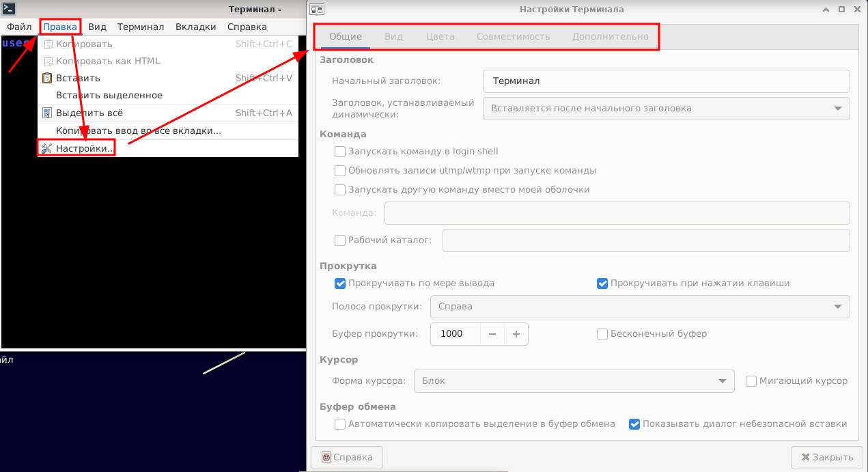Image resolution: width=868 pixels, height=472 pixels.
Task: Enable Мигающий курсор checkbox
Action: pos(751,381)
